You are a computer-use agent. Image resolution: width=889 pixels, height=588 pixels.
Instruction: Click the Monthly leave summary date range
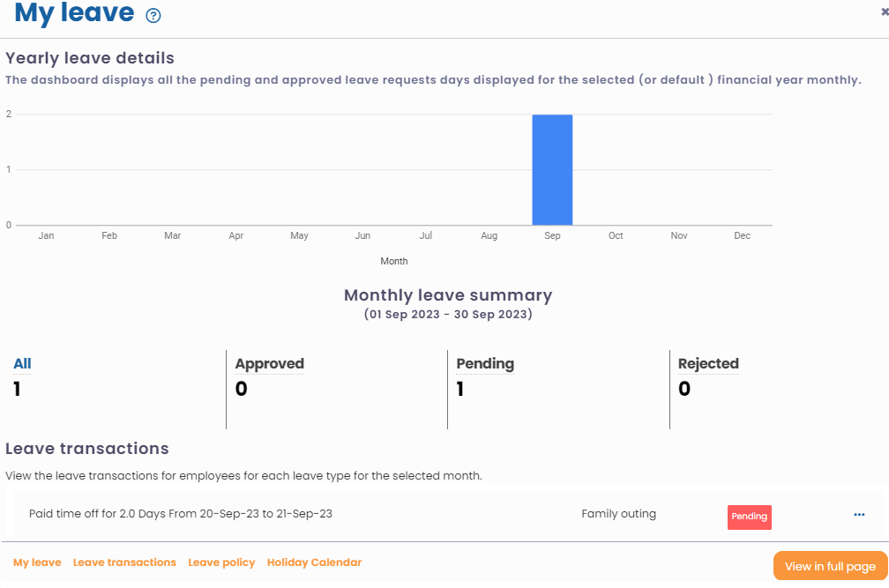448,313
